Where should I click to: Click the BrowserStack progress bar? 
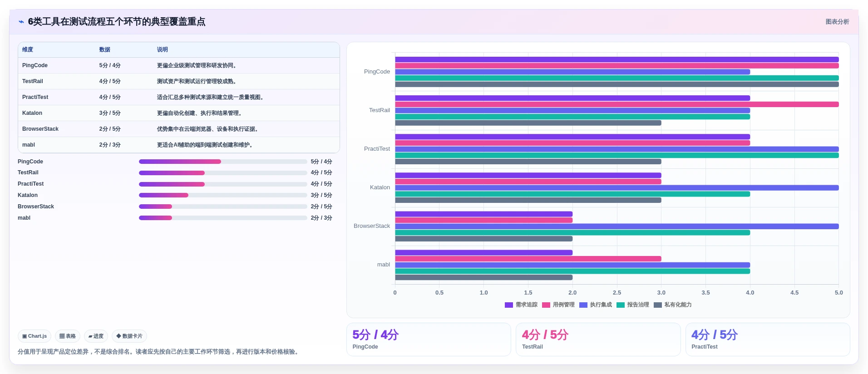(223, 207)
